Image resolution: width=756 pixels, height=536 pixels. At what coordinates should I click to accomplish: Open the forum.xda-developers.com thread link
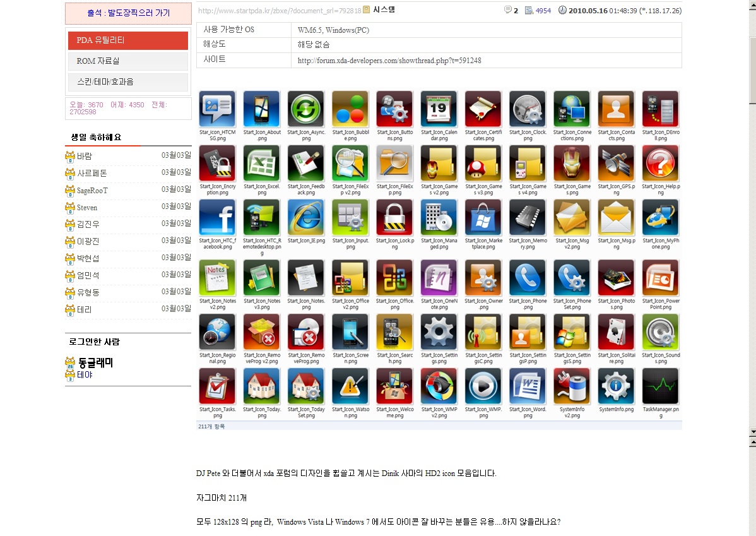coord(389,61)
